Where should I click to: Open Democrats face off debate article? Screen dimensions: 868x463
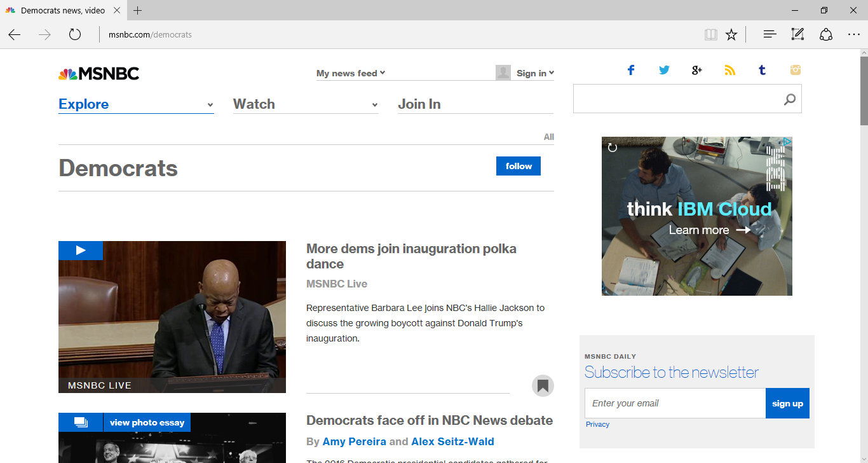[x=430, y=420]
